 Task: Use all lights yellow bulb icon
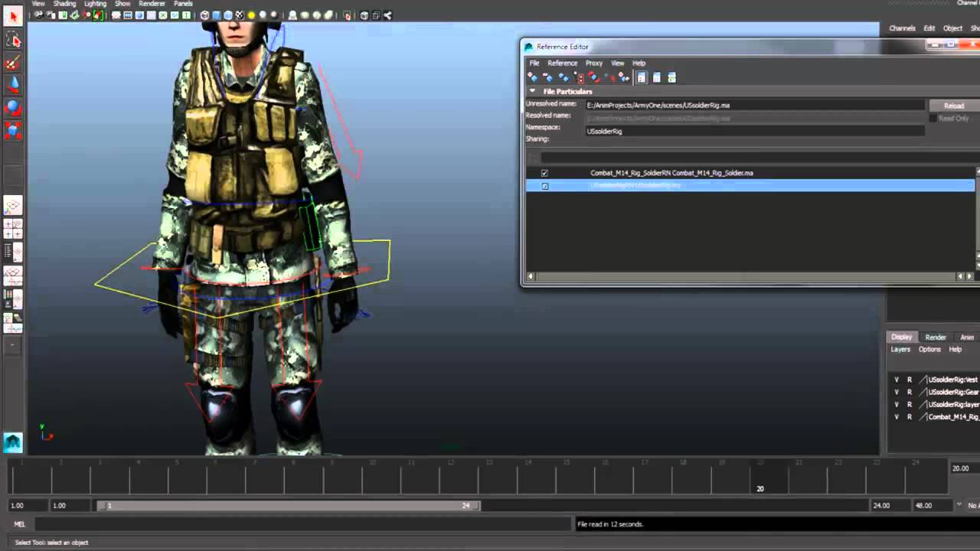coord(251,15)
